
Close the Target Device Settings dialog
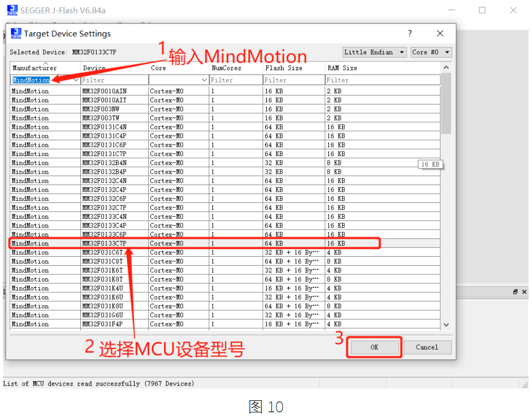440,33
